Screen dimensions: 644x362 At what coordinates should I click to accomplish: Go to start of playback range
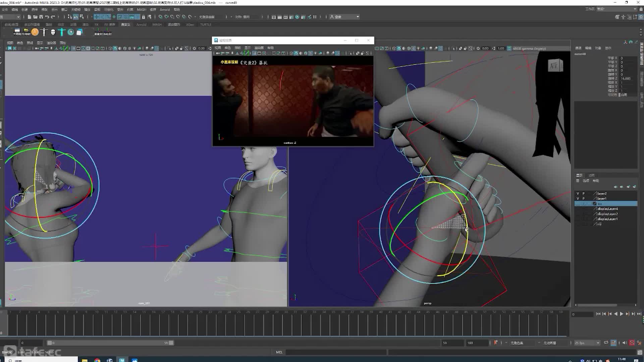[x=598, y=314]
